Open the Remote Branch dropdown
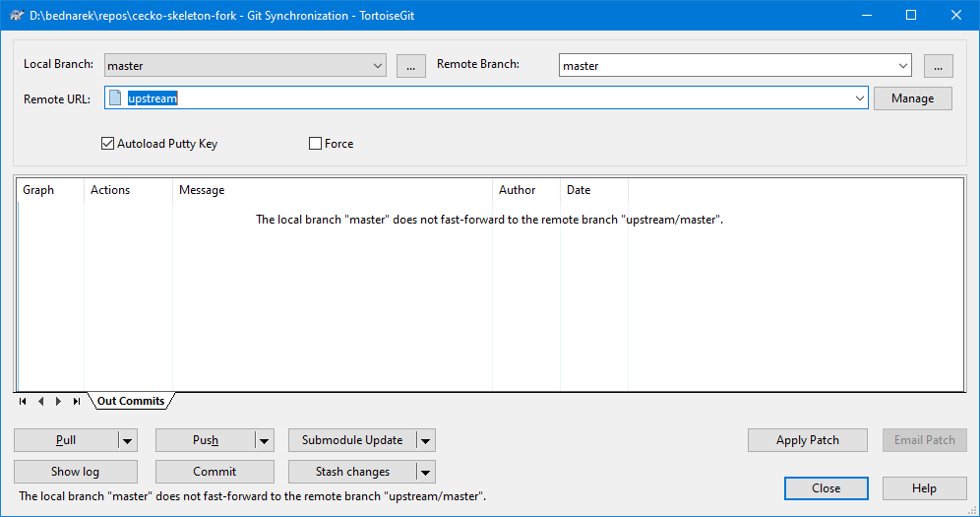The image size is (980, 517). [902, 66]
